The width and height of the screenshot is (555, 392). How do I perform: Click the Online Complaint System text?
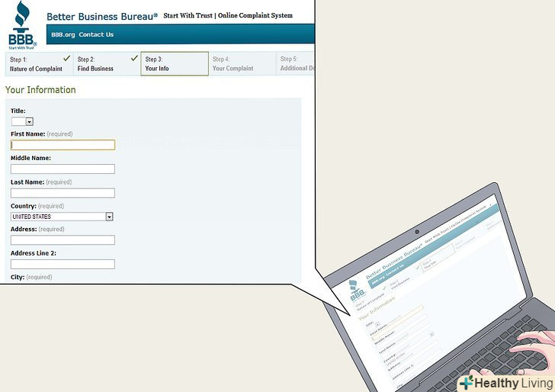pyautogui.click(x=255, y=15)
